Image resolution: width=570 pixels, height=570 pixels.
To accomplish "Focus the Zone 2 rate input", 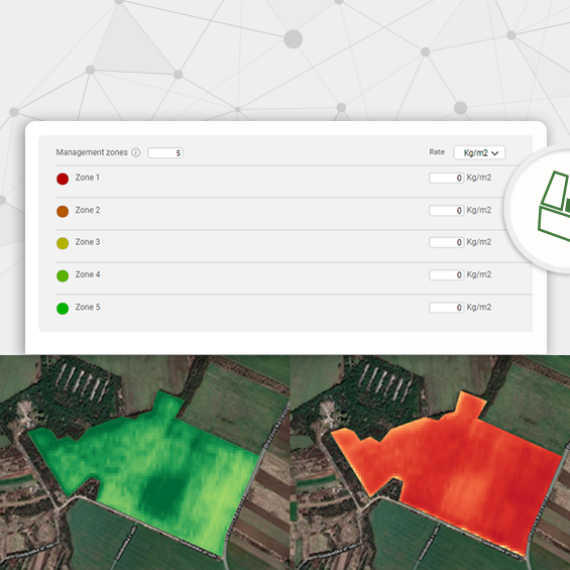I will 446,210.
